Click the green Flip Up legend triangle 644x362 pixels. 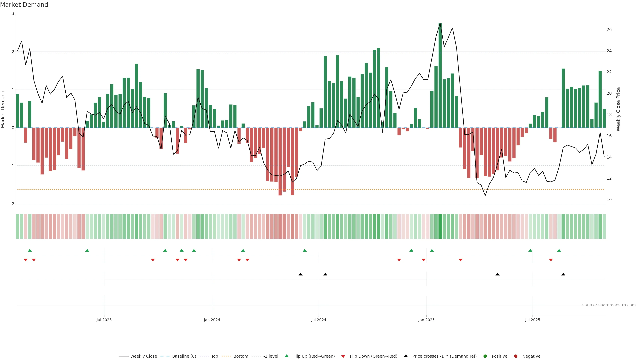[x=286, y=356]
